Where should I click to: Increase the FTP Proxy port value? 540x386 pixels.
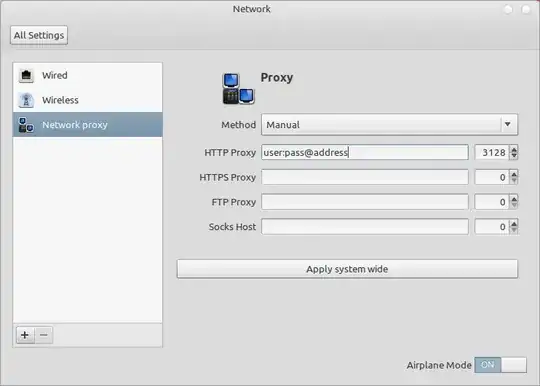(x=514, y=199)
